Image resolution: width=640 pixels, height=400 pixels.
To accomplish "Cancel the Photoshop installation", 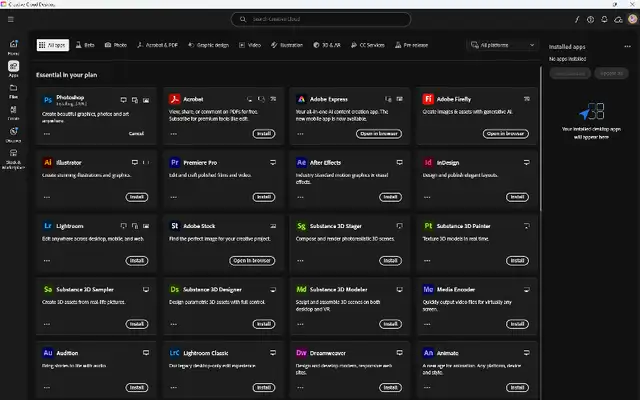I will (136, 133).
